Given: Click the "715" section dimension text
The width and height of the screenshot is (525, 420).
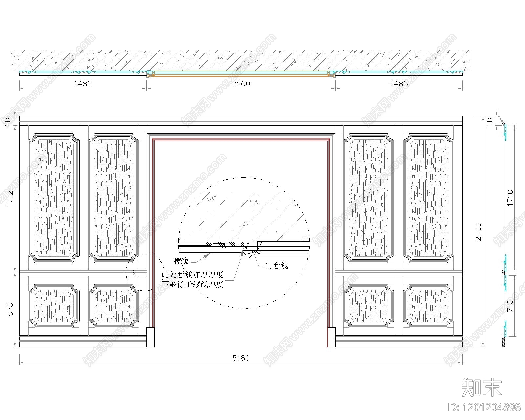Looking at the screenshot, I should click(510, 306).
